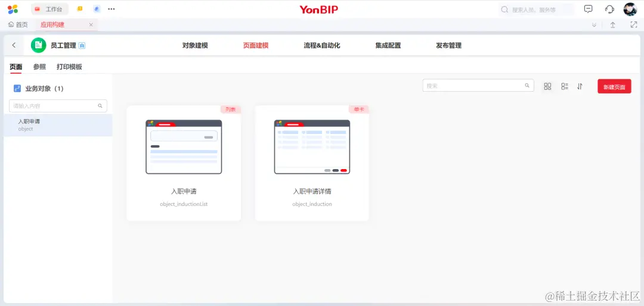Click the 入职申请详情 page title
The width and height of the screenshot is (644, 306).
312,191
